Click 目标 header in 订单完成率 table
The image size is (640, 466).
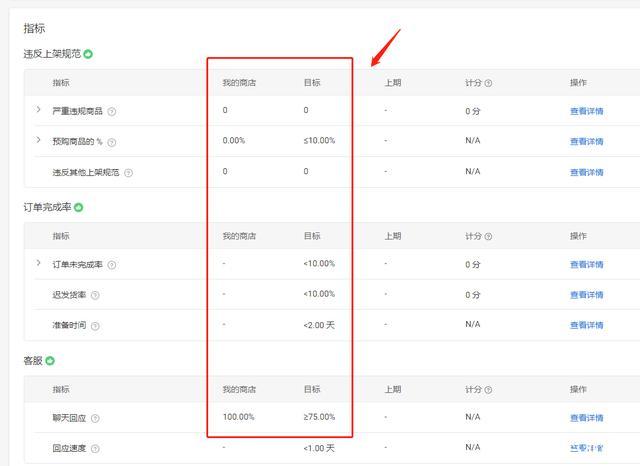tap(312, 236)
